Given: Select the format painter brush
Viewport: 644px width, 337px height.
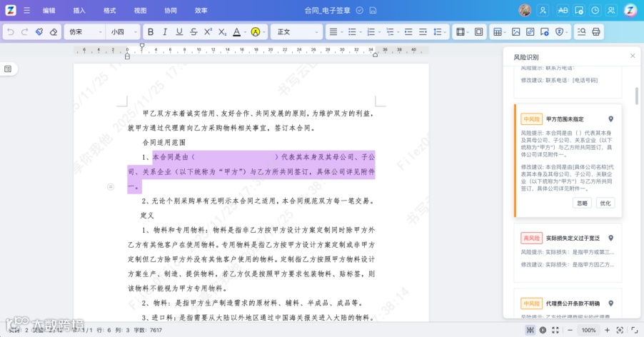Looking at the screenshot, I should coord(39,31).
